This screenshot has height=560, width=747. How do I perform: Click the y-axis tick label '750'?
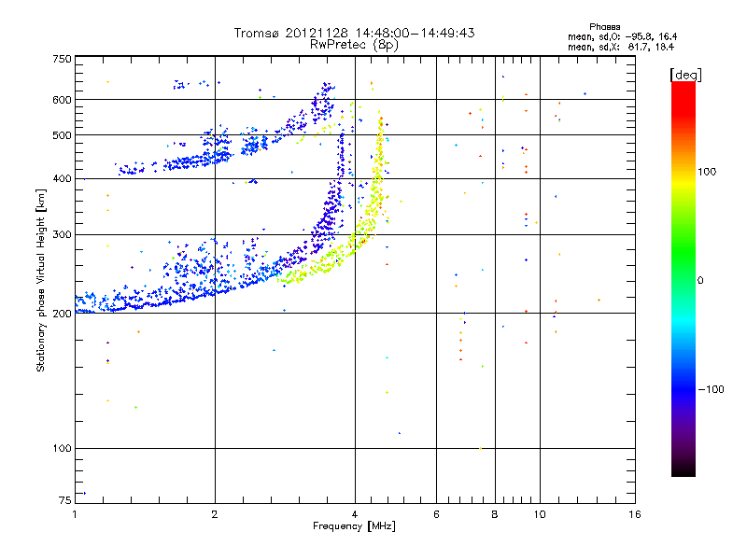click(x=63, y=59)
